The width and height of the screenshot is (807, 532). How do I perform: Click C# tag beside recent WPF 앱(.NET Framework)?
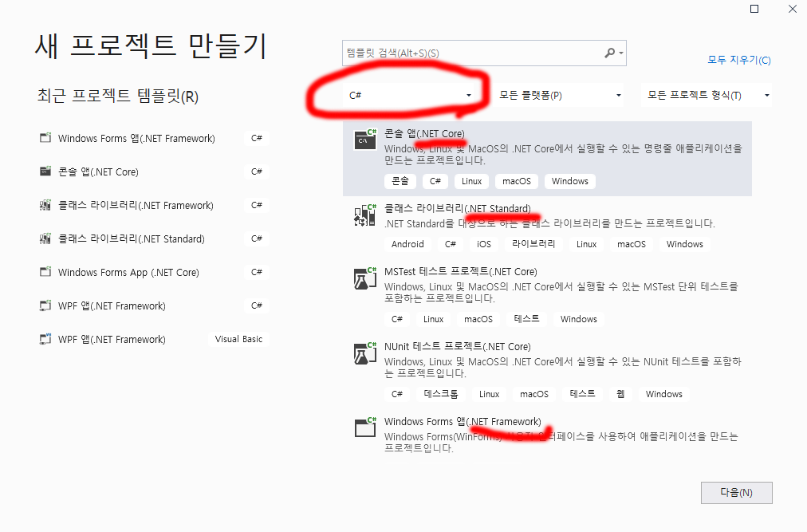[x=256, y=305]
